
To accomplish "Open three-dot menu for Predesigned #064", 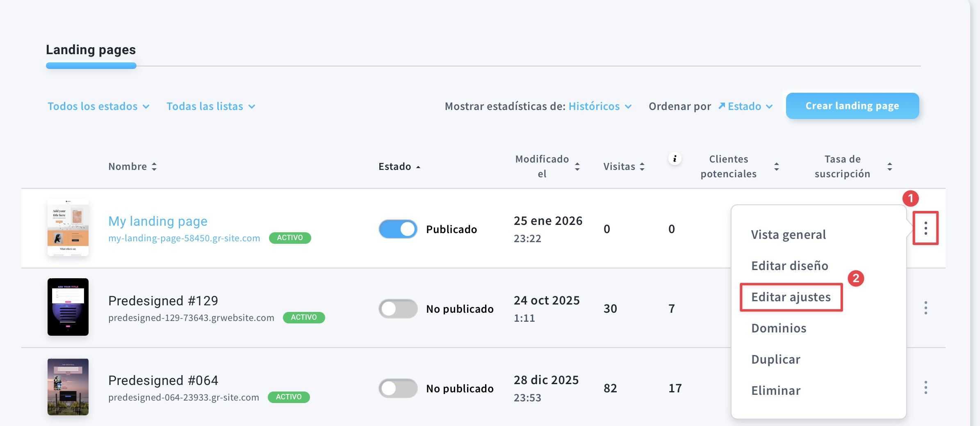I will [x=925, y=387].
